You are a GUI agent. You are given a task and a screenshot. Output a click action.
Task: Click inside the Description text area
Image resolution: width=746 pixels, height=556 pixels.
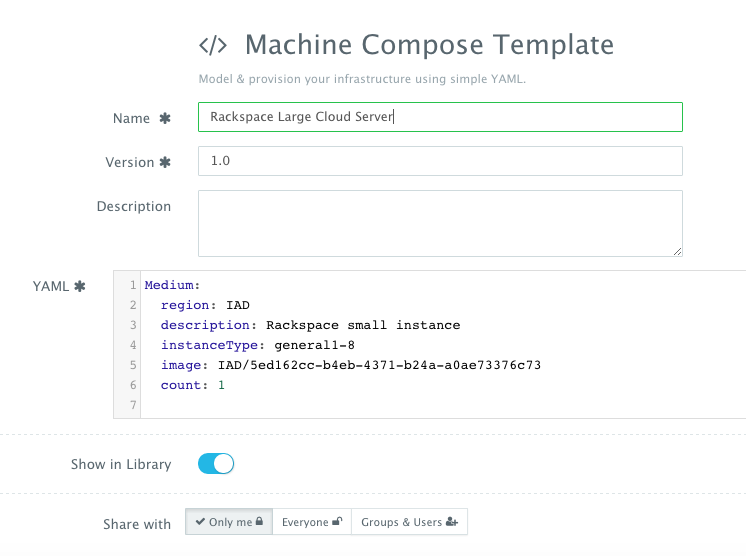440,224
